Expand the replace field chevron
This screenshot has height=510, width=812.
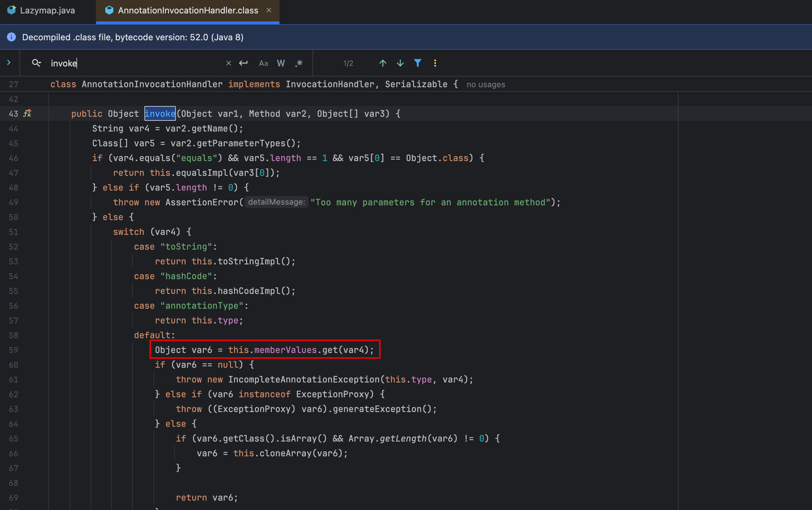pos(9,62)
